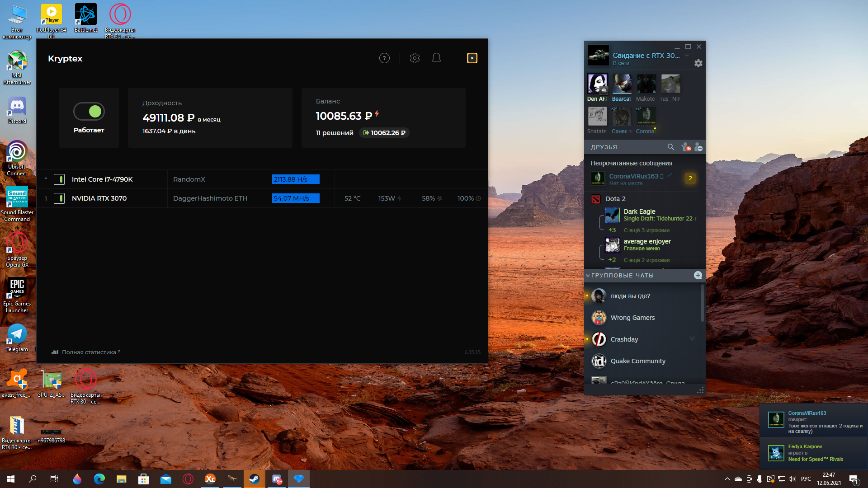Open Steam from the taskbar
The width and height of the screenshot is (868, 488).
(x=254, y=479)
